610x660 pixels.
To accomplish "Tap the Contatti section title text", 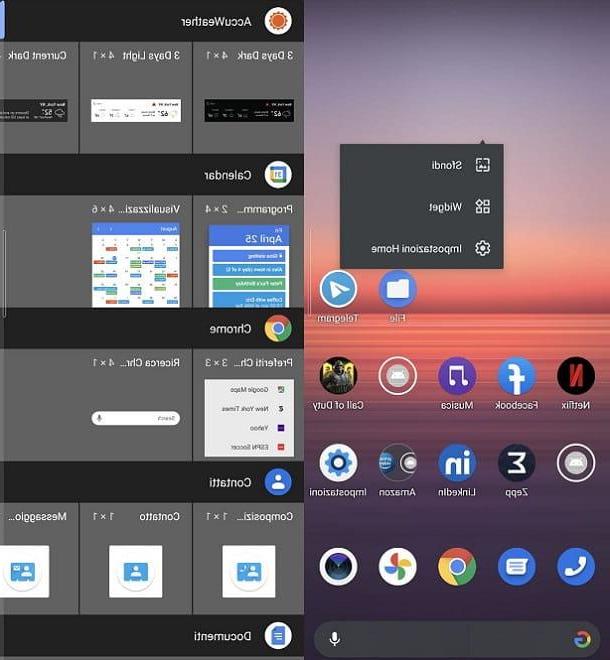I will click(230, 482).
